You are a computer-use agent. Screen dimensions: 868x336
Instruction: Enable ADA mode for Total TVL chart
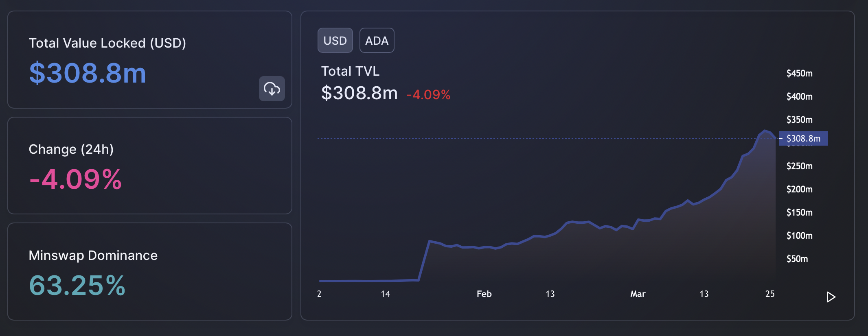[x=377, y=40]
